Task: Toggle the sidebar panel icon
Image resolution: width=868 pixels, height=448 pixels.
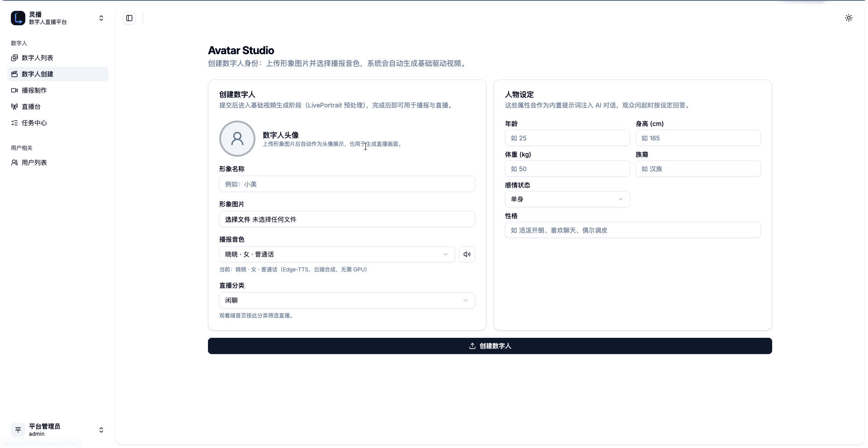Action: [129, 18]
